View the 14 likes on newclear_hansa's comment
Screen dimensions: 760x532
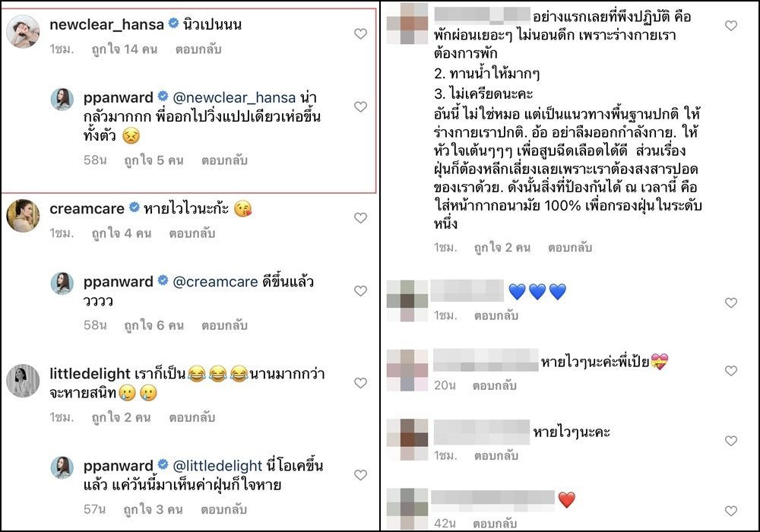(x=125, y=49)
